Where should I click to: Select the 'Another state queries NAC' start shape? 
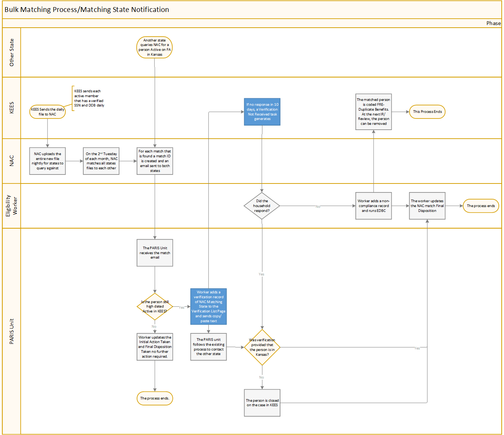click(155, 47)
